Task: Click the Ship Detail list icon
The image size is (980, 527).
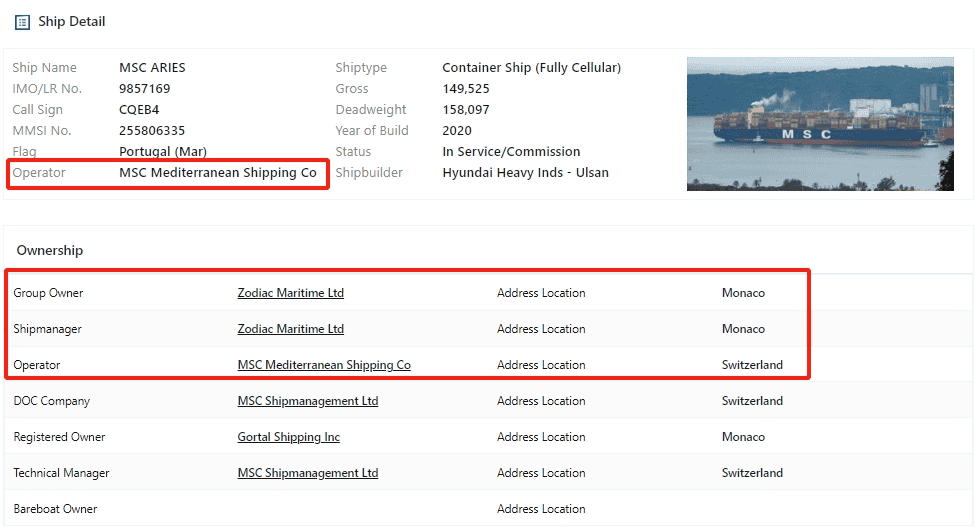Action: pos(22,22)
